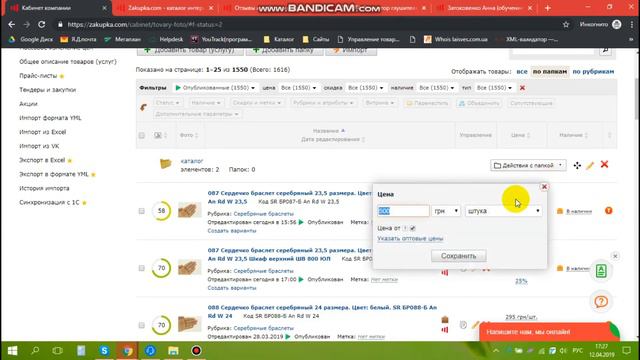Click quality score 70 circle of second 087 product
Image resolution: width=640 pixels, height=360 pixels.
(x=161, y=268)
